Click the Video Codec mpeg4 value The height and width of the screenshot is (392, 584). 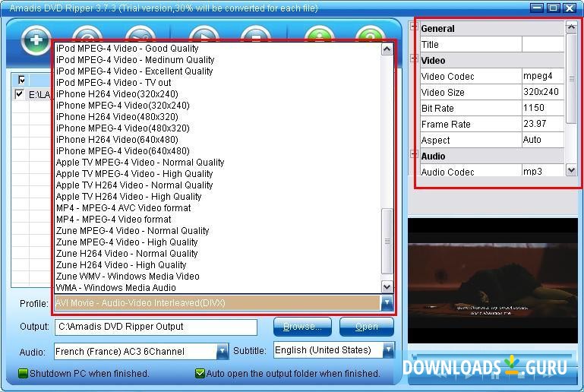point(543,76)
